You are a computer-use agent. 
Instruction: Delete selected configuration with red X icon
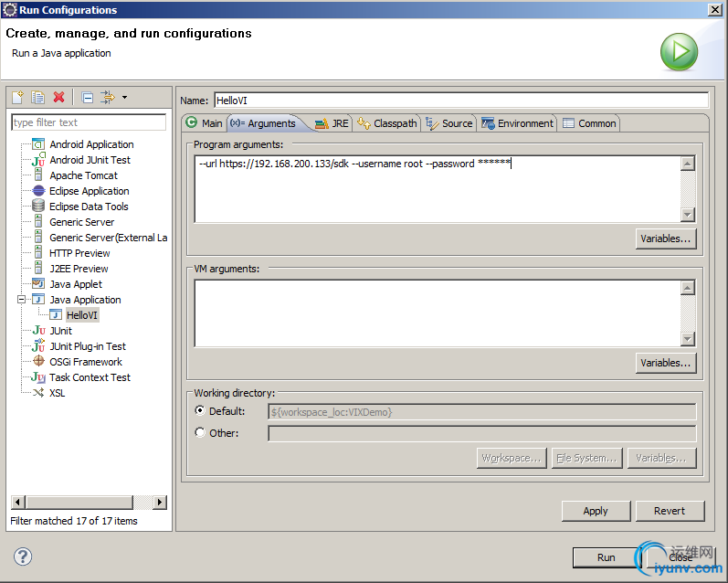(x=59, y=97)
